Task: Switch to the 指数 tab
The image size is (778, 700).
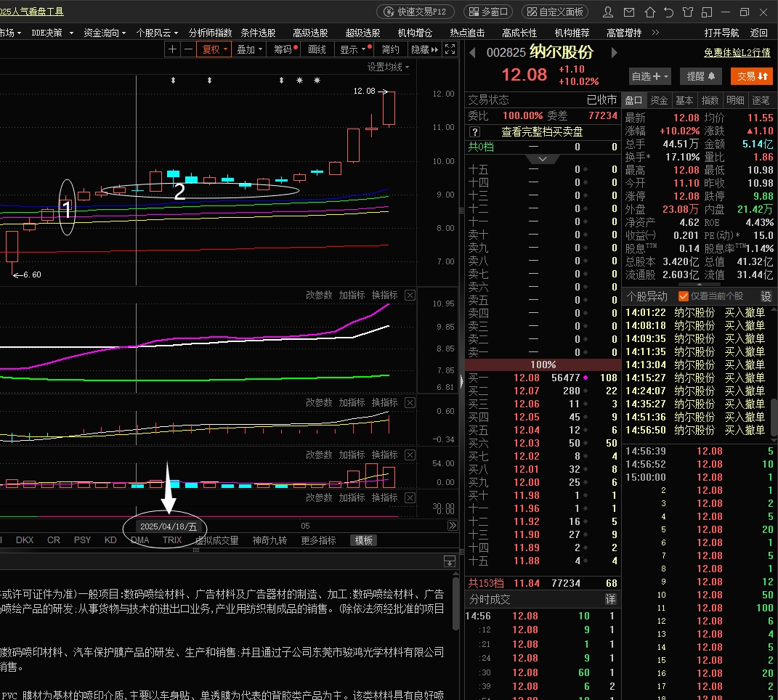Action: pyautogui.click(x=710, y=100)
